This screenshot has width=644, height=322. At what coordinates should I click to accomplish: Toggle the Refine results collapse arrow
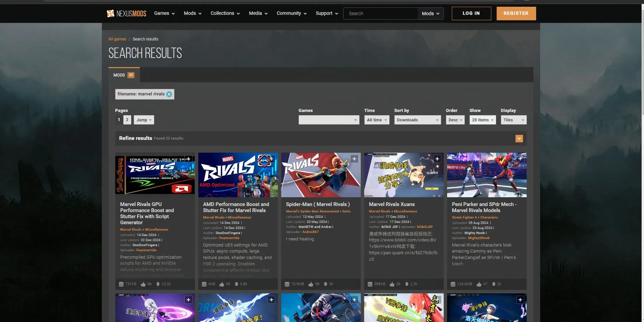coord(519,138)
